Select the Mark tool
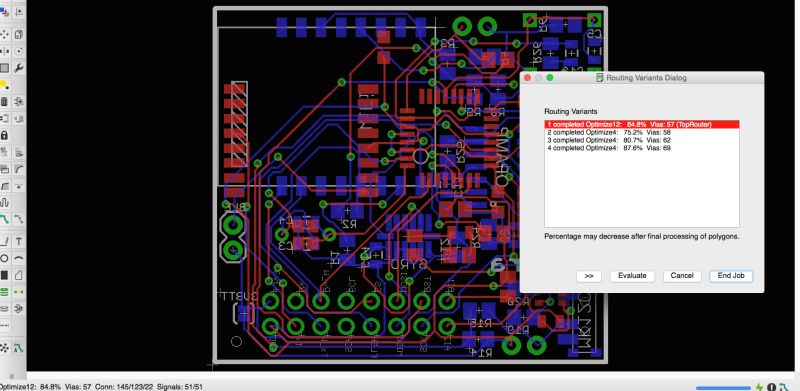The width and height of the screenshot is (800, 391). click(19, 11)
